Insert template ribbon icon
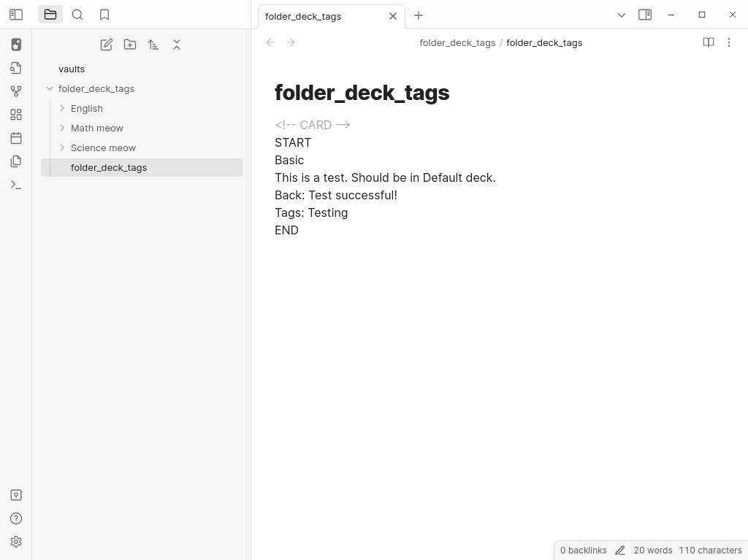The height and width of the screenshot is (560, 748). (x=16, y=161)
